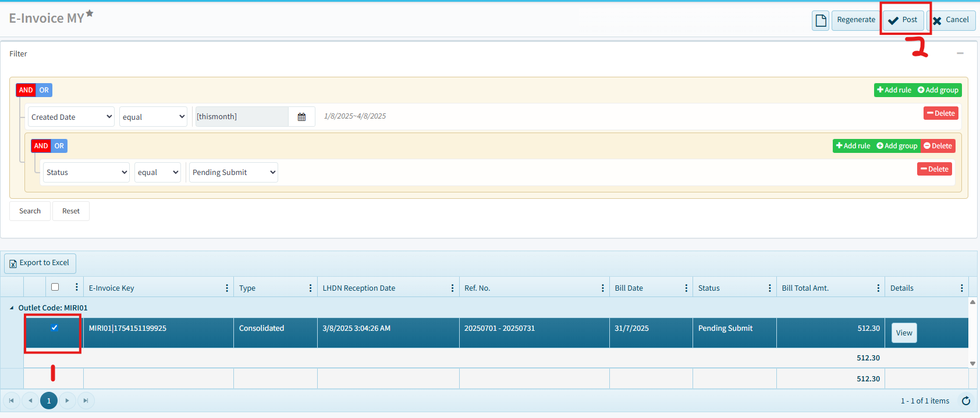The height and width of the screenshot is (418, 980).
Task: Sort by the Bill Date column header
Action: click(629, 288)
